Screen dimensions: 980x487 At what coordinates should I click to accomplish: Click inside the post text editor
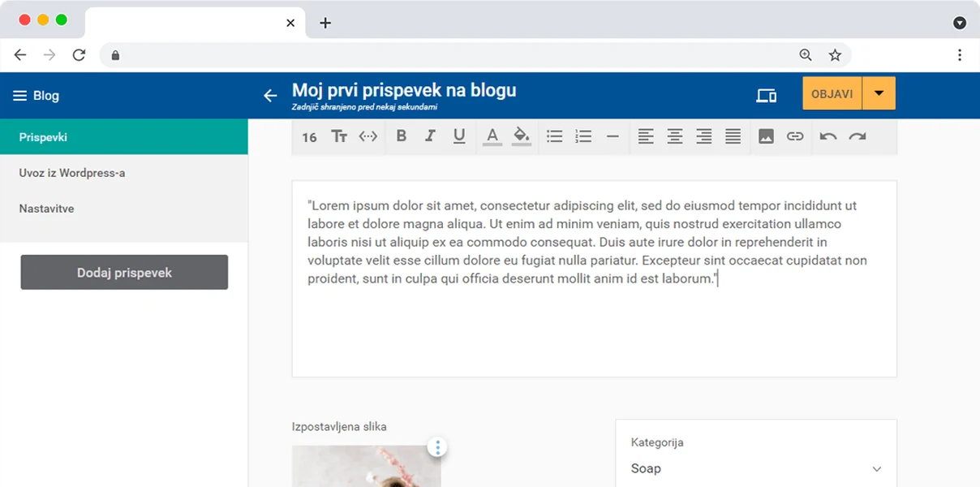(594, 278)
